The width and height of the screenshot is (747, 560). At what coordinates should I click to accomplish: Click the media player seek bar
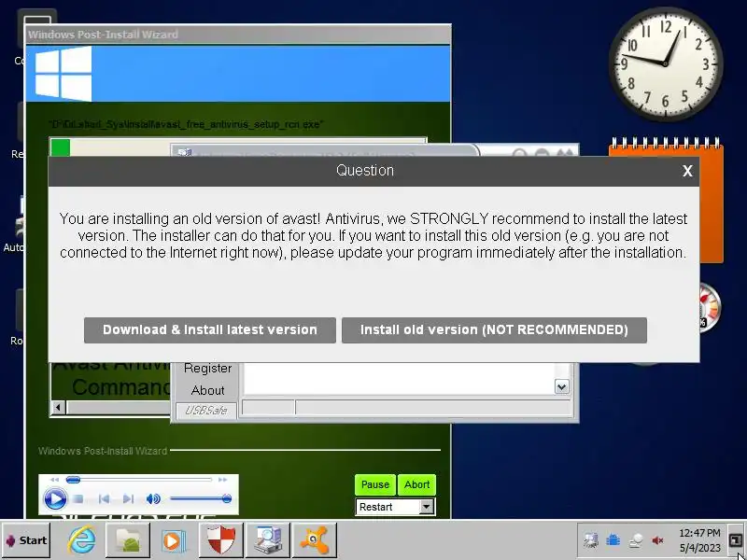click(138, 480)
